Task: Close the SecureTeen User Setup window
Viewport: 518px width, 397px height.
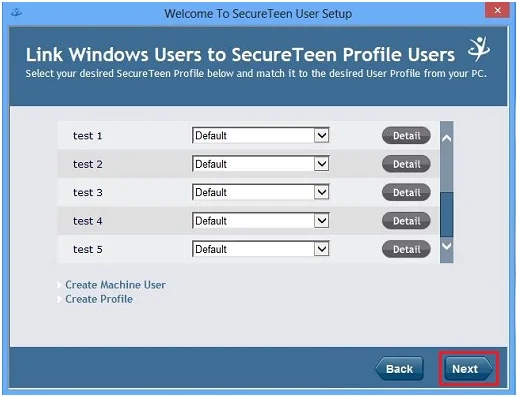Action: [x=497, y=11]
